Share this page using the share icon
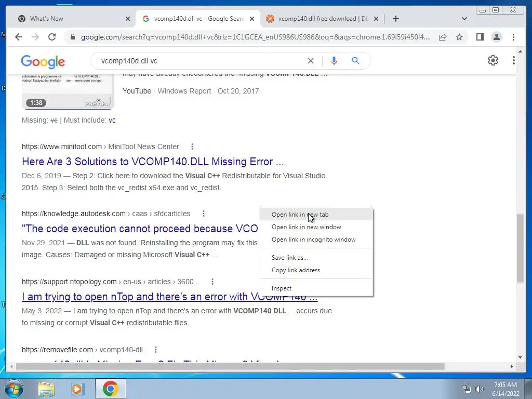532x399 pixels. pos(443,37)
